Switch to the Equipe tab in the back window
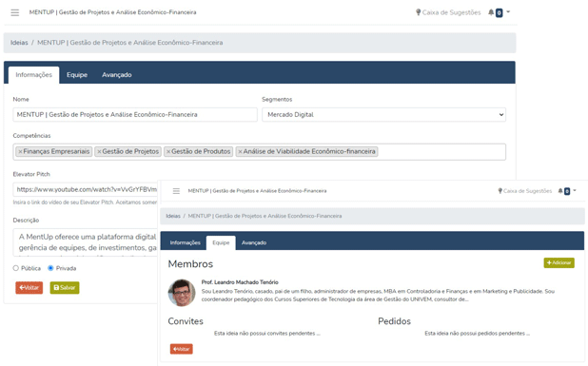The height and width of the screenshot is (366, 588). pyautogui.click(x=77, y=75)
